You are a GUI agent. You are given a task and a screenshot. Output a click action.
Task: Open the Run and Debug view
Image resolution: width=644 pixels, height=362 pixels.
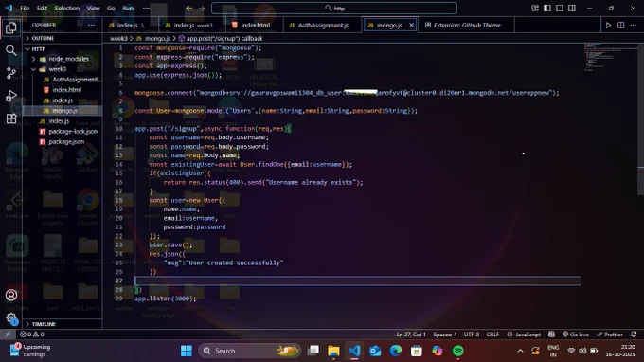click(11, 96)
